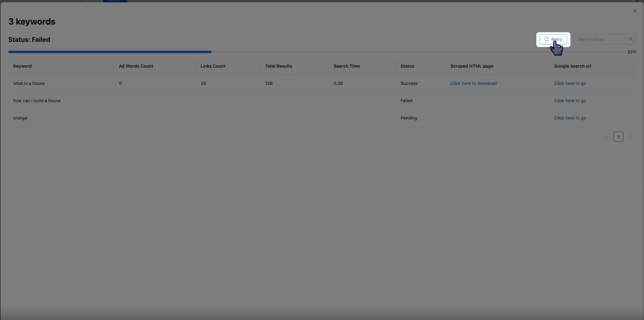Image resolution: width=644 pixels, height=320 pixels.
Task: Click the Ad Words Count column header
Action: (136, 66)
